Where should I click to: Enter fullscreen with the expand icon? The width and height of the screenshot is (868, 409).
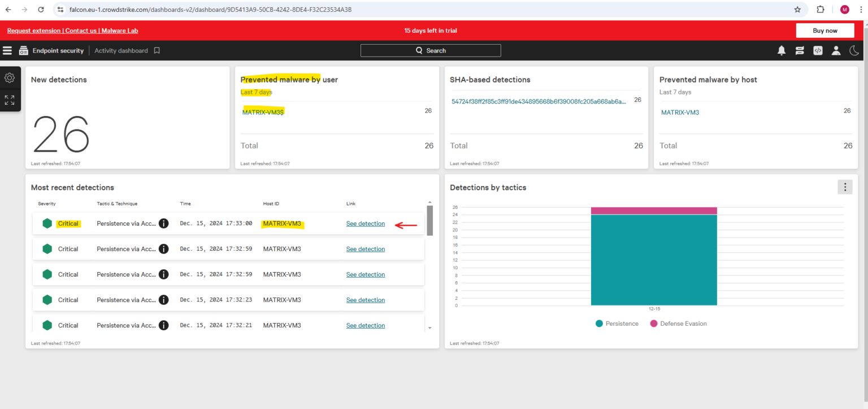point(10,100)
